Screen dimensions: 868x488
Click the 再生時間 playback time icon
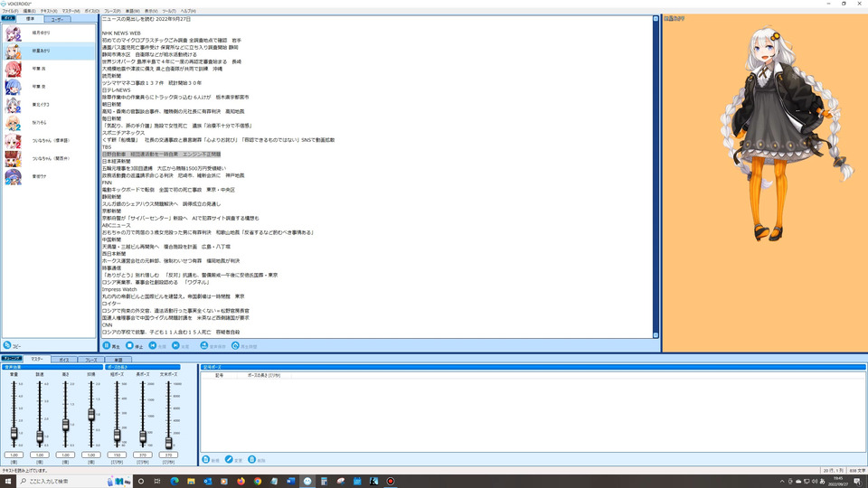[235, 346]
